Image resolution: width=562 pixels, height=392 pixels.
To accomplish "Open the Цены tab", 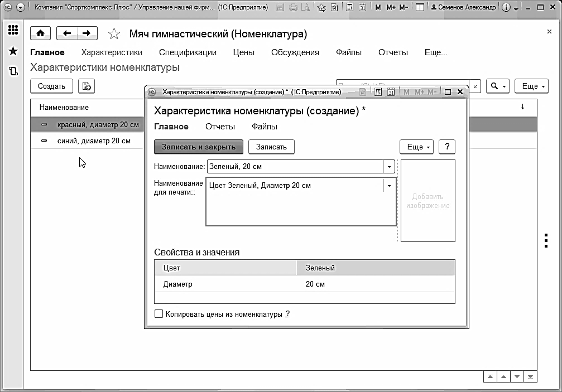I will (x=244, y=52).
